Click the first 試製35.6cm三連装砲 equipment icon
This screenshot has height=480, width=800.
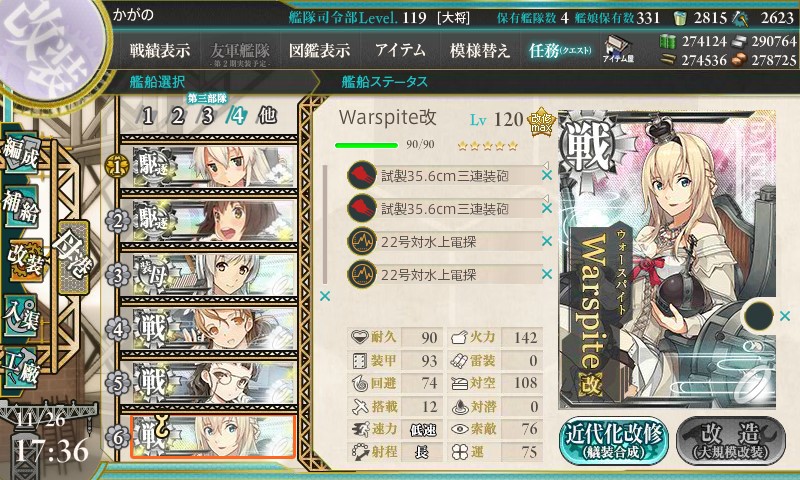[x=362, y=175]
